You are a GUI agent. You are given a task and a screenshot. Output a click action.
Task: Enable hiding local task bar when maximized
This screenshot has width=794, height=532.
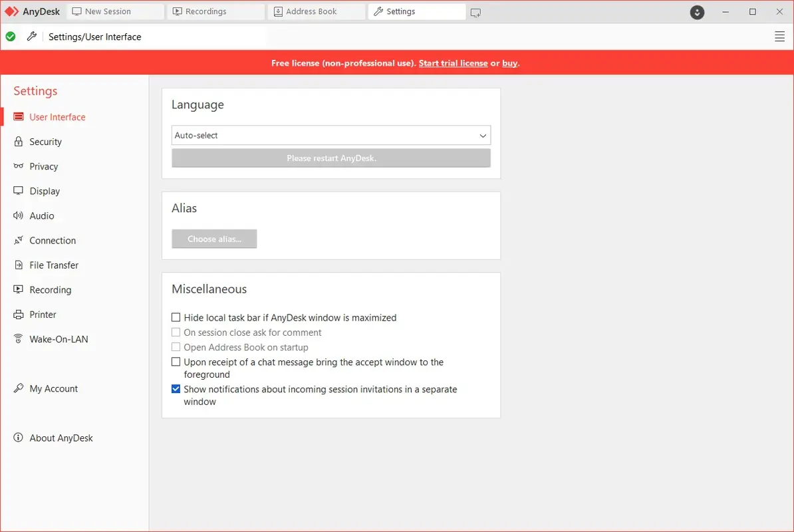[176, 317]
